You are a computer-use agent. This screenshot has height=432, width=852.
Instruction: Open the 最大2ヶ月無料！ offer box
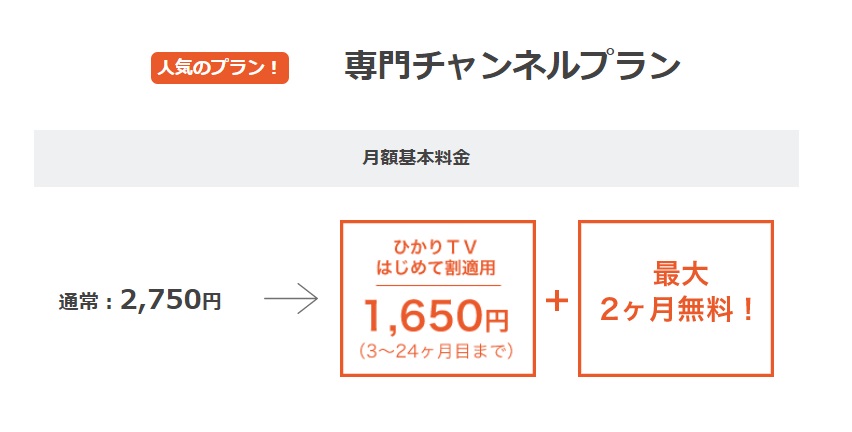pyautogui.click(x=676, y=298)
